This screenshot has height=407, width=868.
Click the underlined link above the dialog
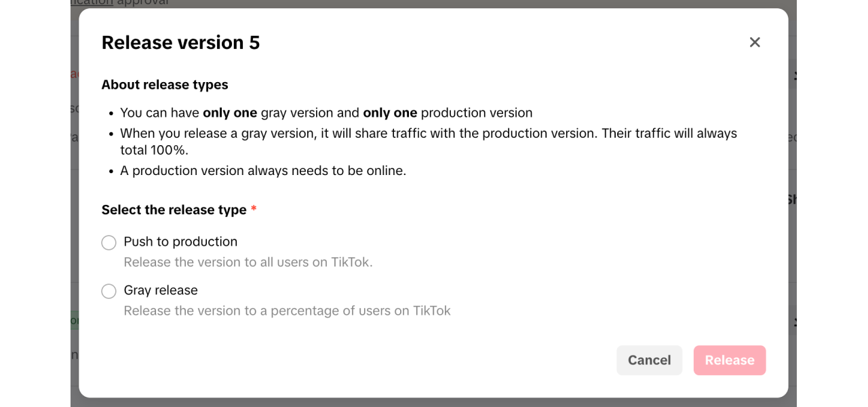coord(92,3)
